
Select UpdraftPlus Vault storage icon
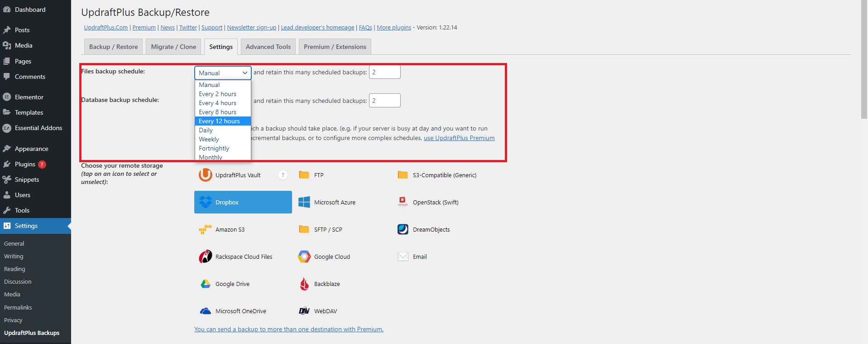(x=206, y=175)
